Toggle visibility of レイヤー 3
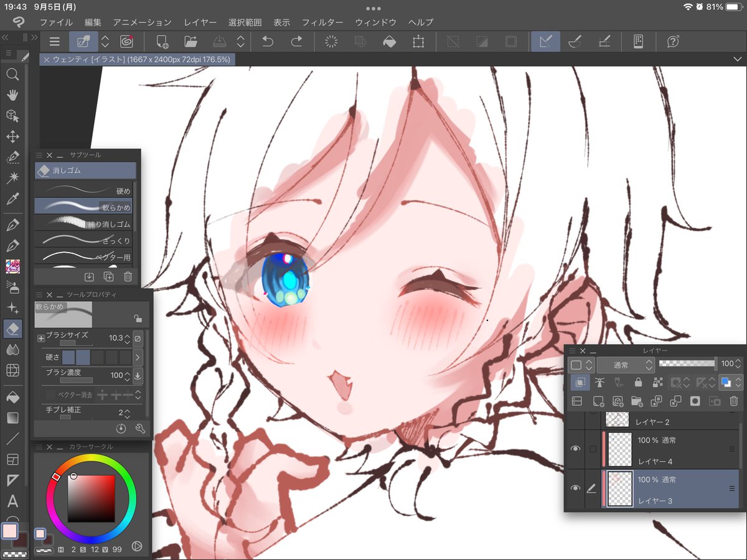747x560 pixels. click(576, 488)
